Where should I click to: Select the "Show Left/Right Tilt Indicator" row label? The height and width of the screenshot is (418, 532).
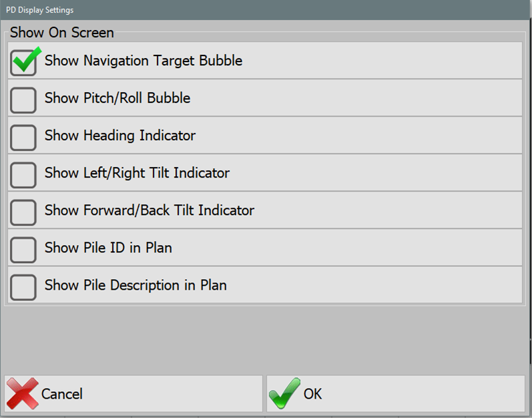[x=137, y=173]
